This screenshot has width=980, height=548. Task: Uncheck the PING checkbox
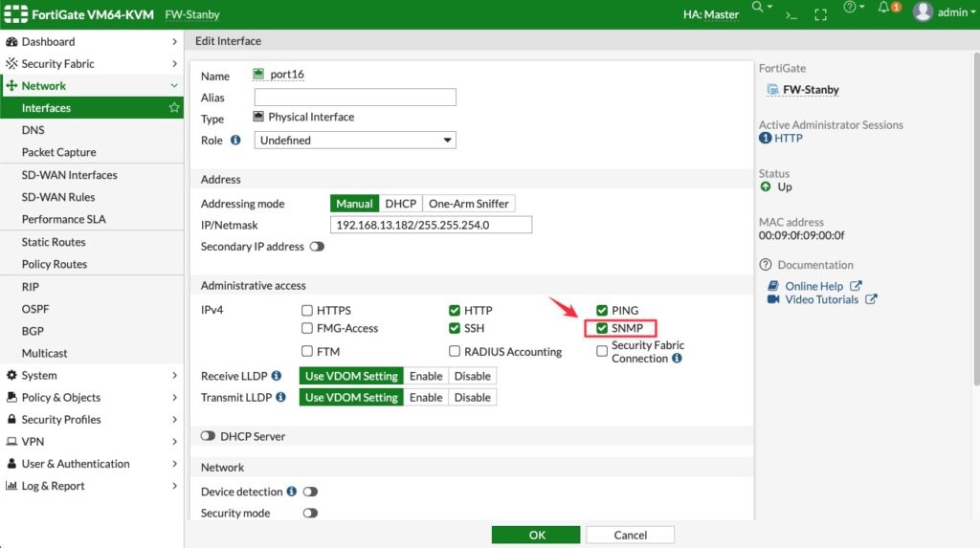point(602,310)
